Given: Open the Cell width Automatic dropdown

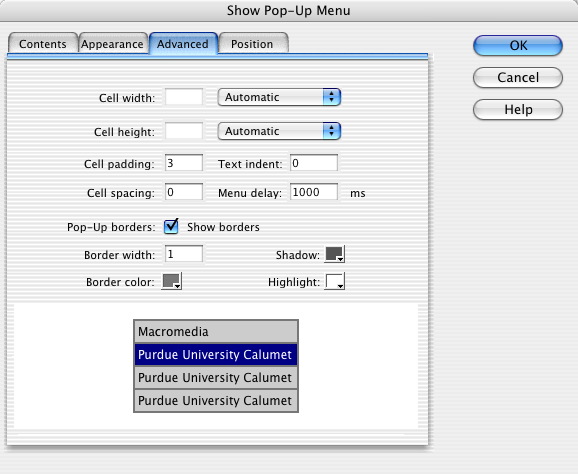Looking at the screenshot, I should [x=279, y=97].
